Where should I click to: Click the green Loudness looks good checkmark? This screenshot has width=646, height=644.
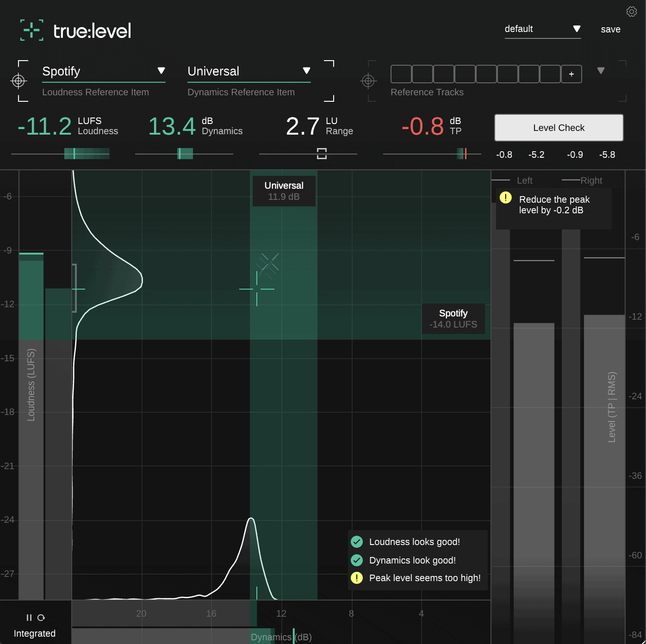pyautogui.click(x=357, y=542)
